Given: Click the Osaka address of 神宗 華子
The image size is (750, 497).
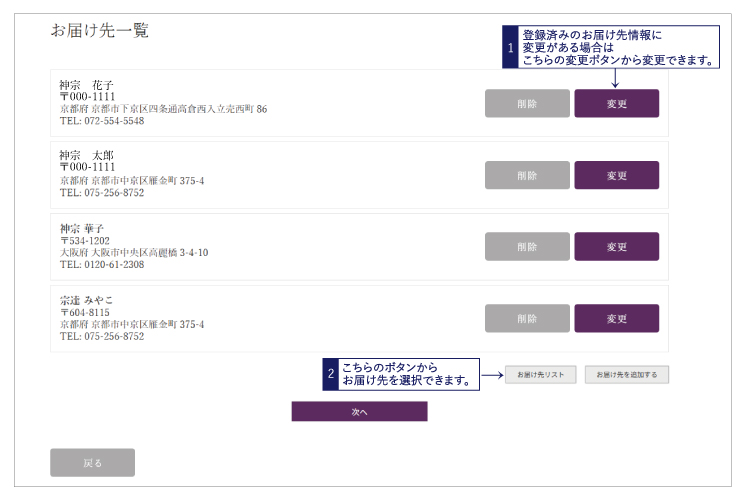Looking at the screenshot, I should [134, 253].
